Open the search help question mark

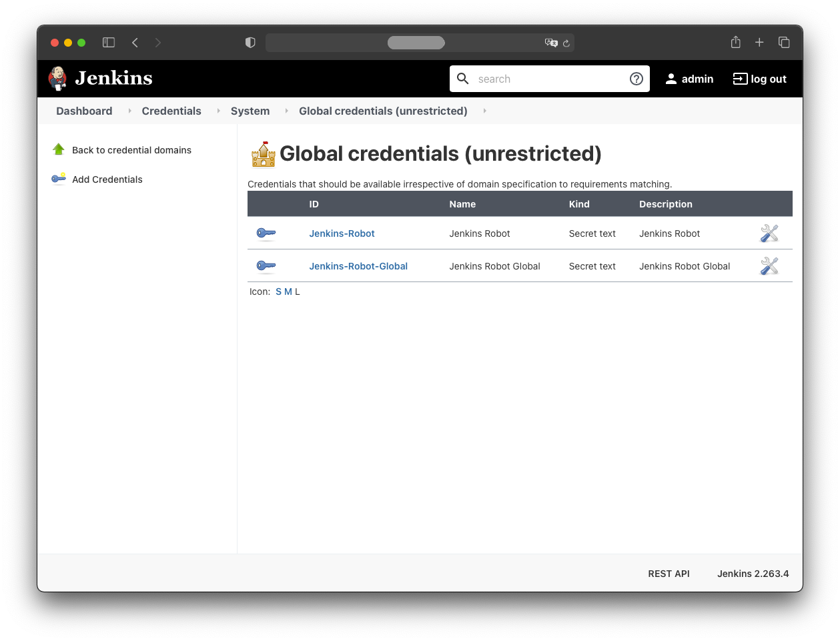click(637, 79)
